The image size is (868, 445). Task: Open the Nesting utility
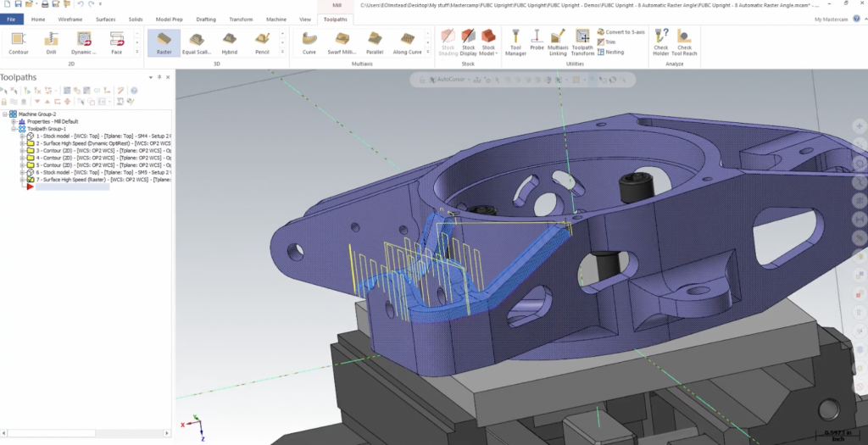610,52
